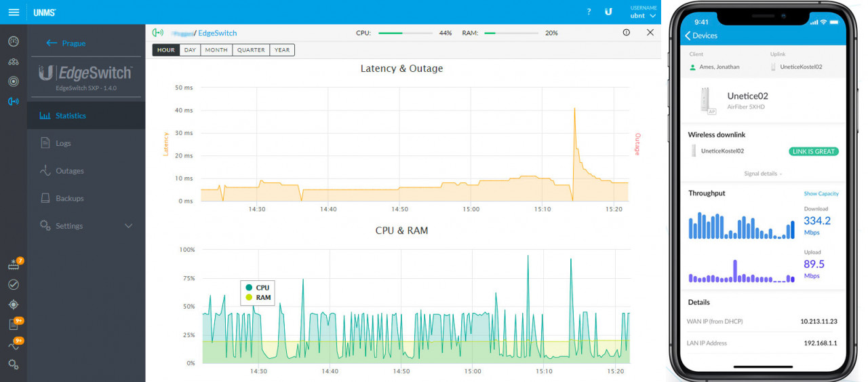Open the outages wave icon with 9+ badge
The width and height of the screenshot is (868, 382).
click(14, 345)
